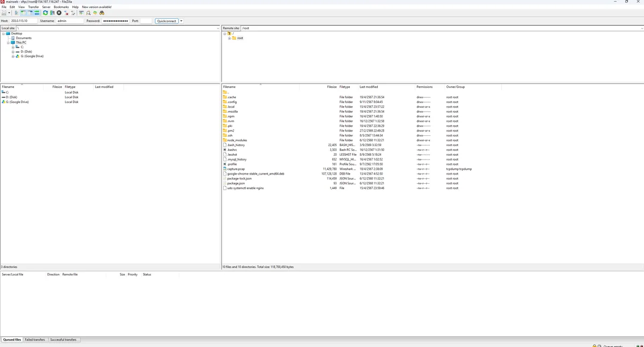This screenshot has width=644, height=347.
Task: Toggle the message log display
Action: tap(17, 13)
